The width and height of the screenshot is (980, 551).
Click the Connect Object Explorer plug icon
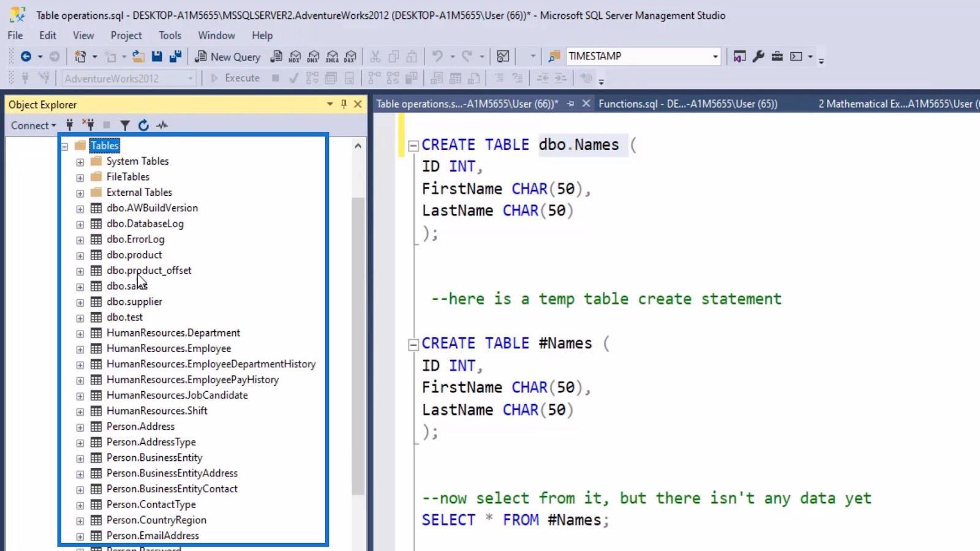pos(70,126)
